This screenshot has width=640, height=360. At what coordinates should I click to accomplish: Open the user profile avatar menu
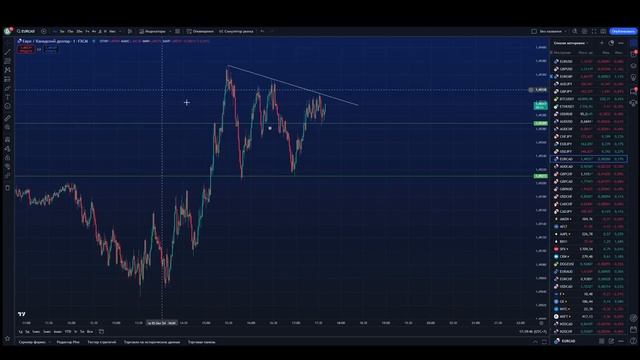click(x=8, y=31)
